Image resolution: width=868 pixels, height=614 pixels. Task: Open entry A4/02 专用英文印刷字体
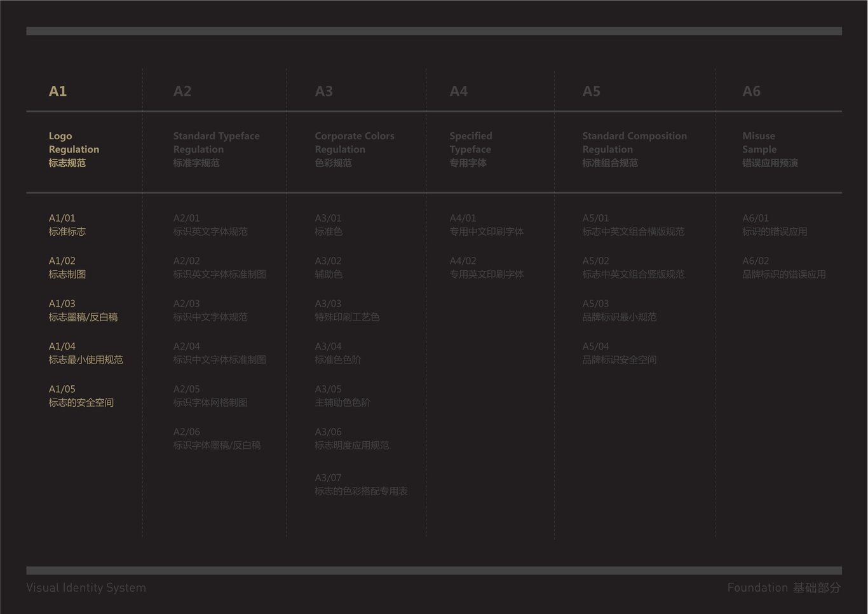click(487, 268)
